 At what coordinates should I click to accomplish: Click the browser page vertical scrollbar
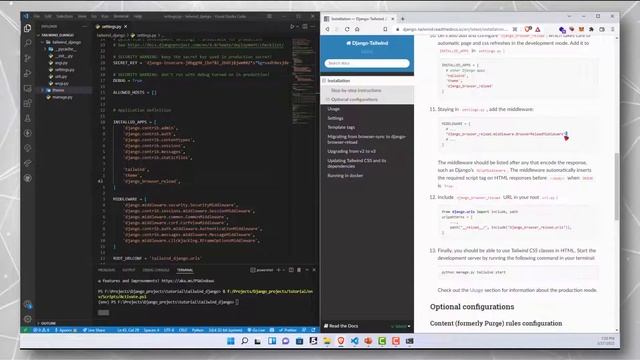pyautogui.click(x=616, y=186)
